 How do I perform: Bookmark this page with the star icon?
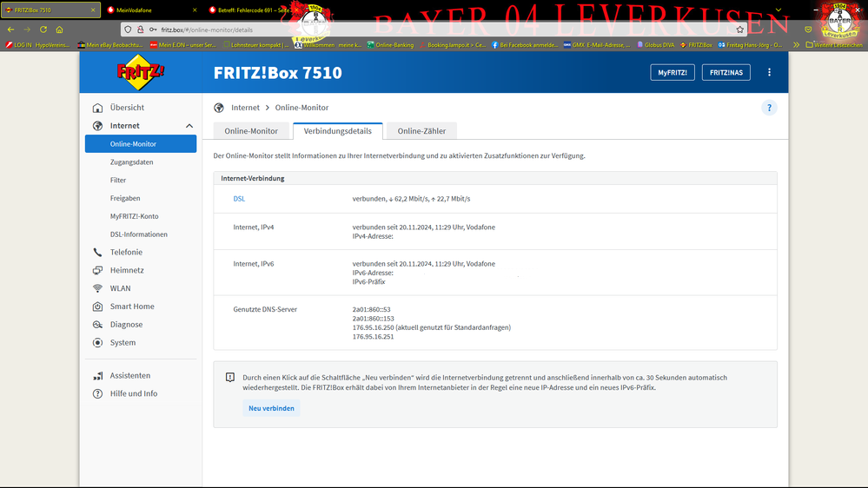pos(739,30)
